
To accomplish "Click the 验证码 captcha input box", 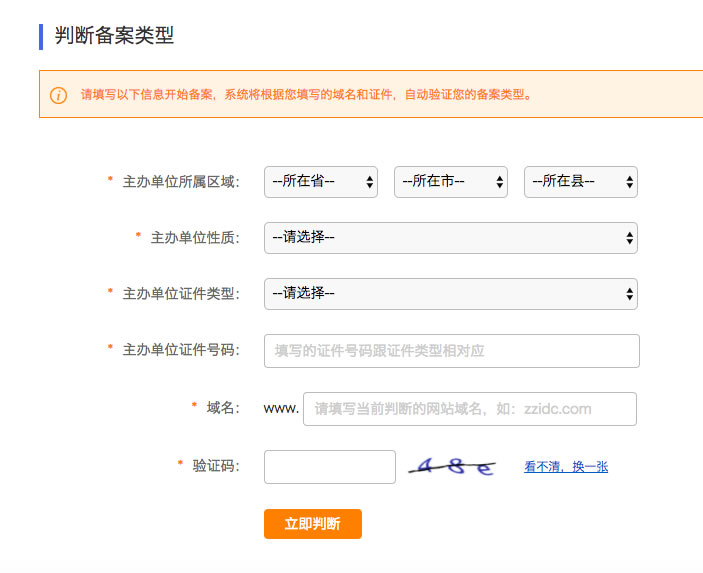I will tap(329, 467).
